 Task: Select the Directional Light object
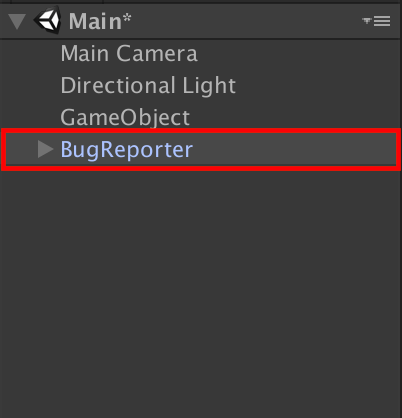pos(148,85)
